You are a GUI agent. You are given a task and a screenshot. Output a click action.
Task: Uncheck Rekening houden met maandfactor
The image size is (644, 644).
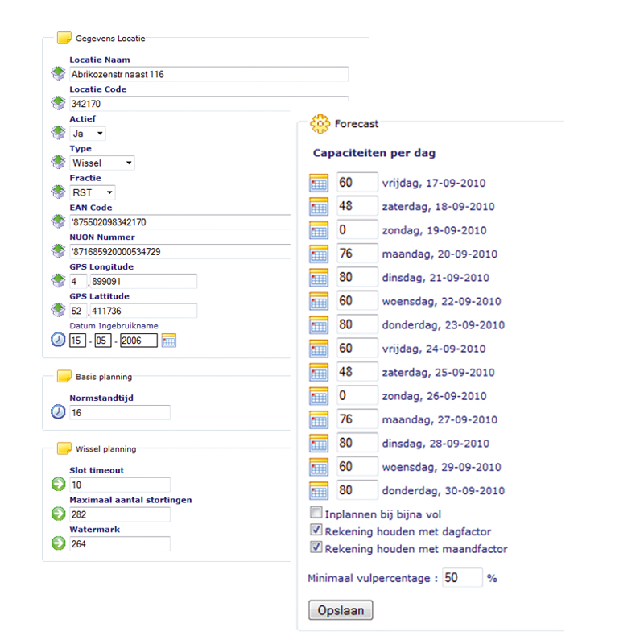tap(316, 549)
